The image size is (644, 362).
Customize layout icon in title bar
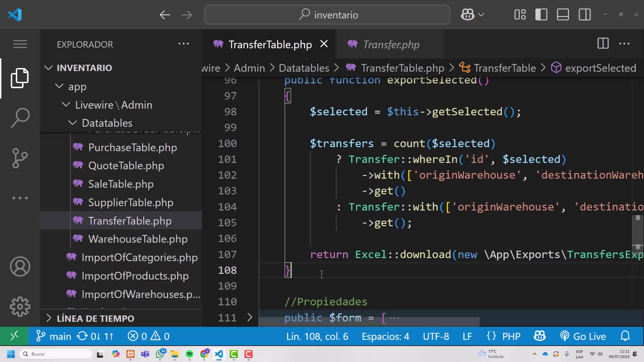pyautogui.click(x=520, y=15)
